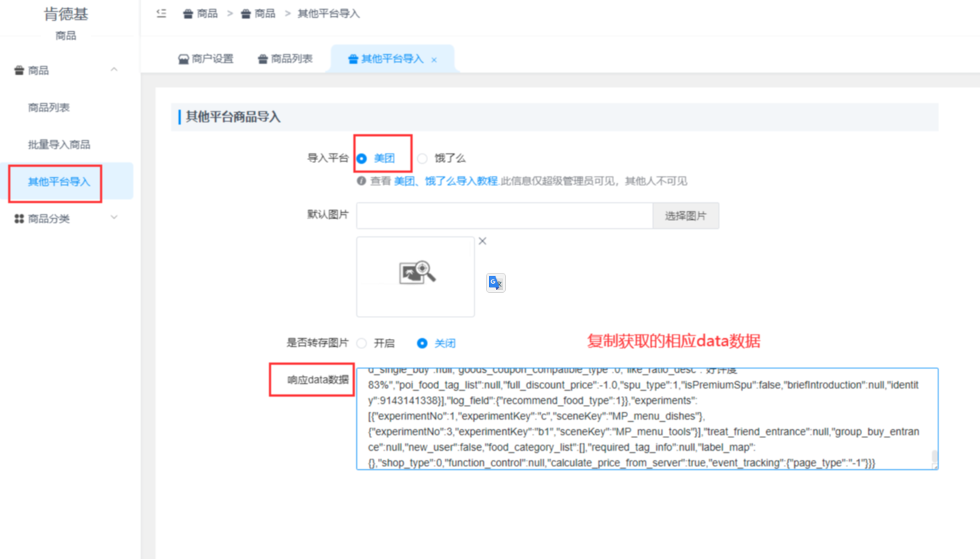This screenshot has height=559, width=980.
Task: Click the 选择图片 button
Action: [x=686, y=216]
